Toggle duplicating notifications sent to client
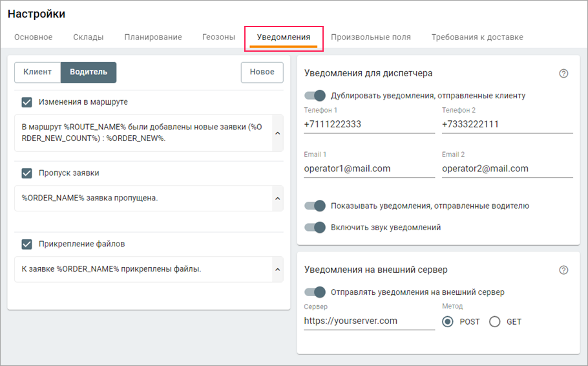The image size is (588, 366). click(315, 96)
